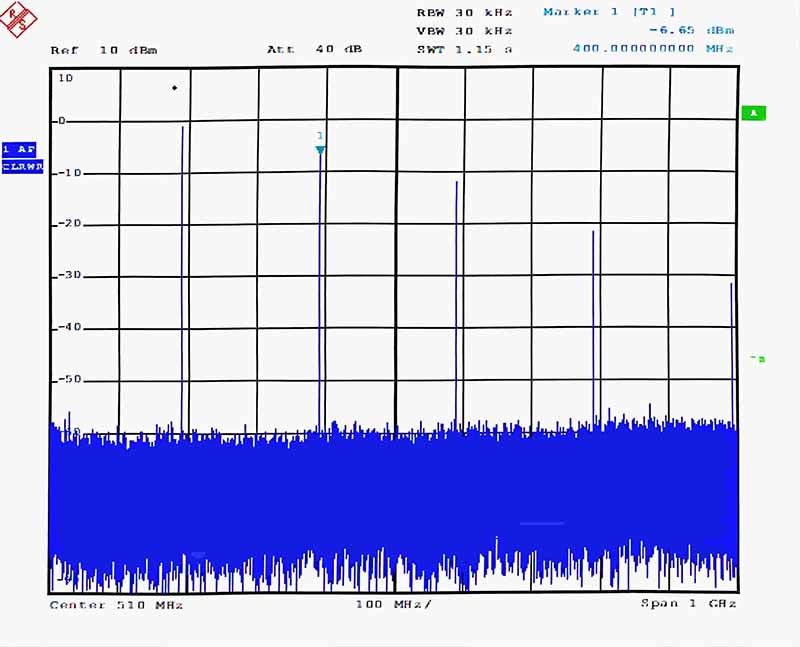
Task: Click the green A screen indicator
Action: (x=752, y=113)
